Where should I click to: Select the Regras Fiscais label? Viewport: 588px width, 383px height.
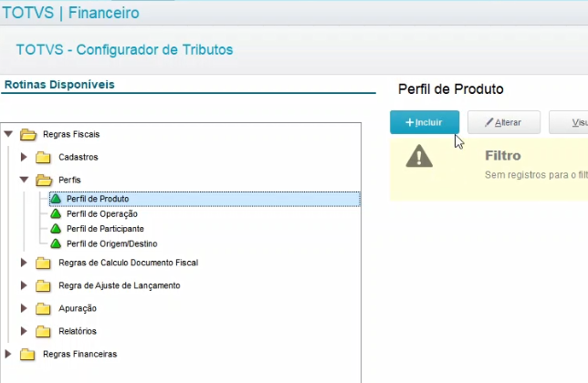click(x=71, y=134)
